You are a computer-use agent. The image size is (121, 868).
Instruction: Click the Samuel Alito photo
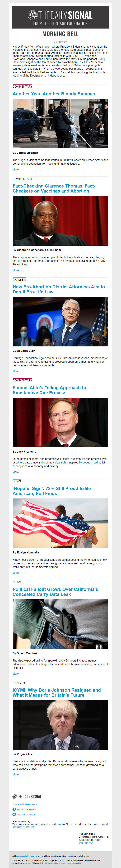[x=60, y=422]
